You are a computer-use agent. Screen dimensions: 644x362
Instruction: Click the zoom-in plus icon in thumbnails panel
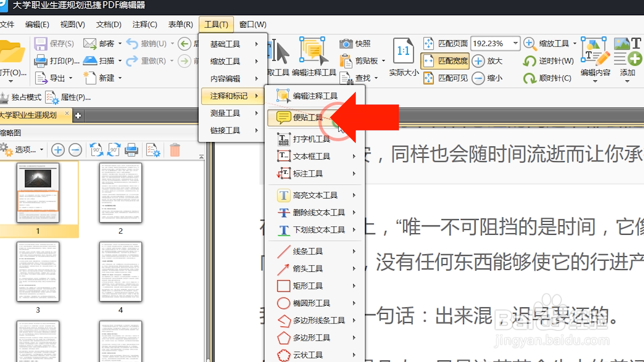pos(58,150)
